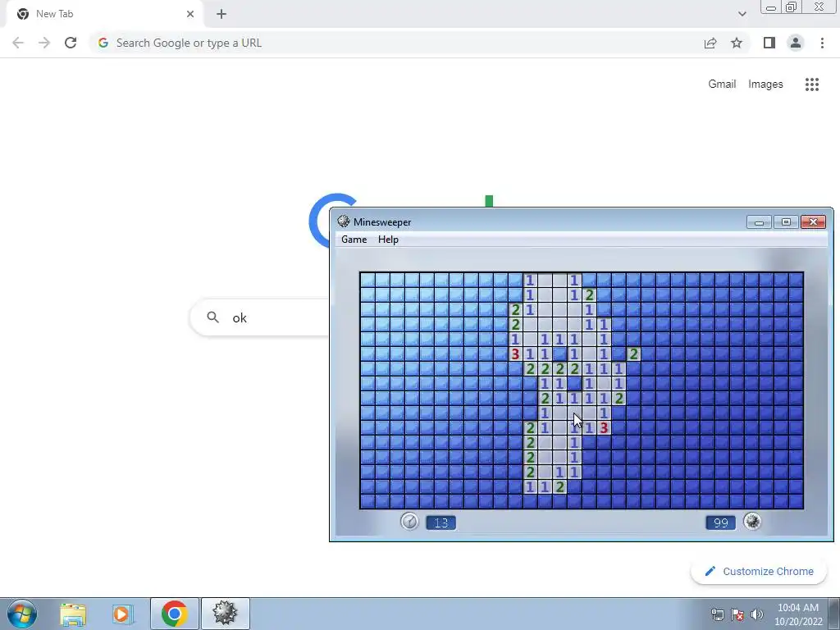Open Google Images link
Screen dimensions: 840x630
tap(765, 84)
